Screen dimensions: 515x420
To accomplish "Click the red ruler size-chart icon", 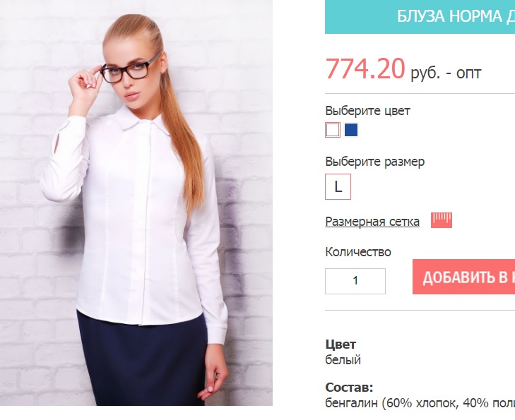I will [x=442, y=220].
